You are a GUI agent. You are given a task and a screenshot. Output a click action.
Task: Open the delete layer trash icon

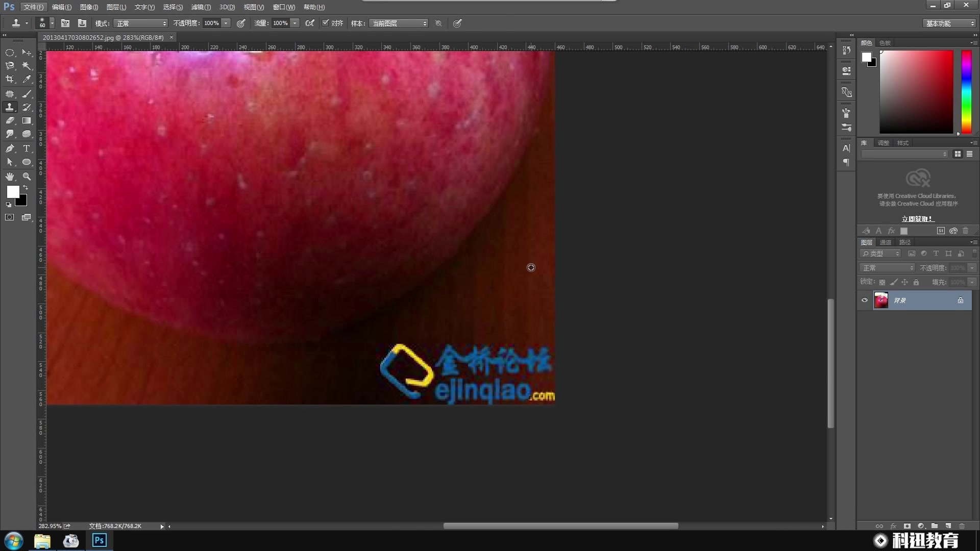click(x=963, y=526)
